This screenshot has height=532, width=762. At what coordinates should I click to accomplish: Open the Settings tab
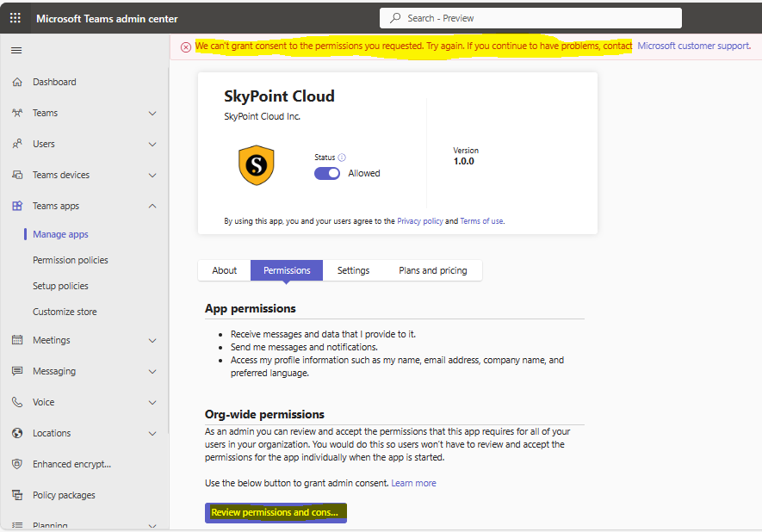coord(353,270)
